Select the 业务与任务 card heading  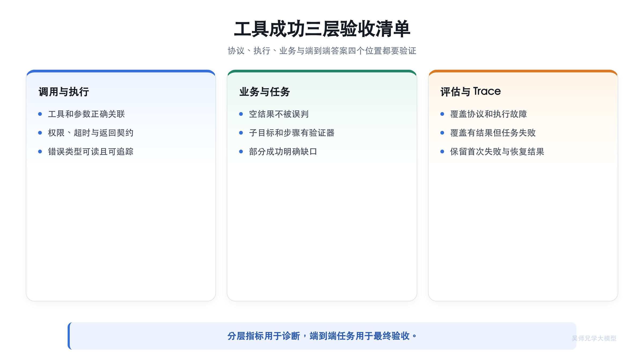pyautogui.click(x=265, y=92)
